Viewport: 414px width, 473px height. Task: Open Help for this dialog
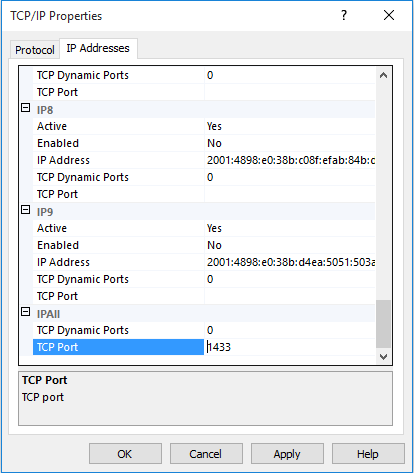point(368,454)
